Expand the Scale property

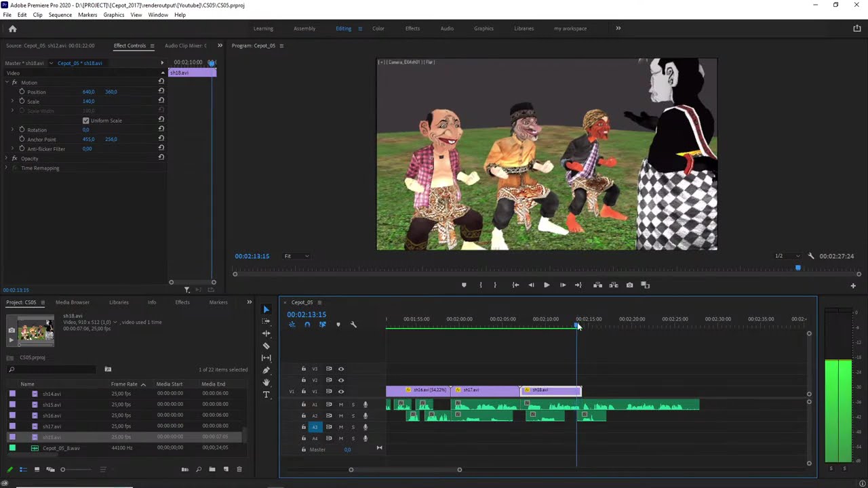pyautogui.click(x=12, y=101)
